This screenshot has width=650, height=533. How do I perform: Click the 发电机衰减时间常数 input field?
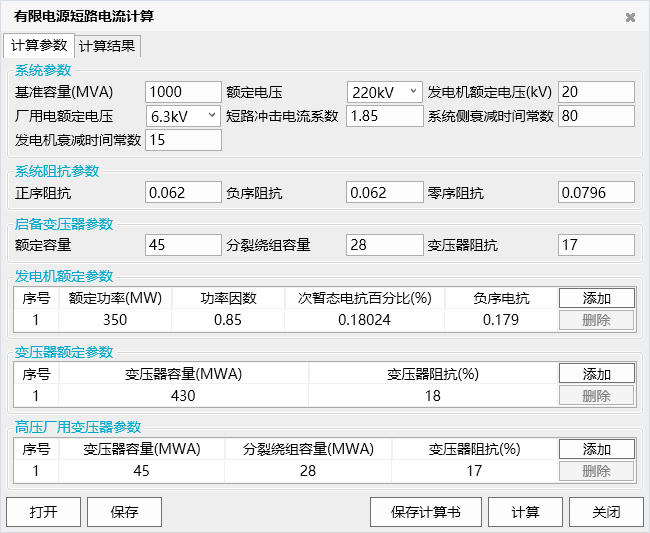pos(183,140)
